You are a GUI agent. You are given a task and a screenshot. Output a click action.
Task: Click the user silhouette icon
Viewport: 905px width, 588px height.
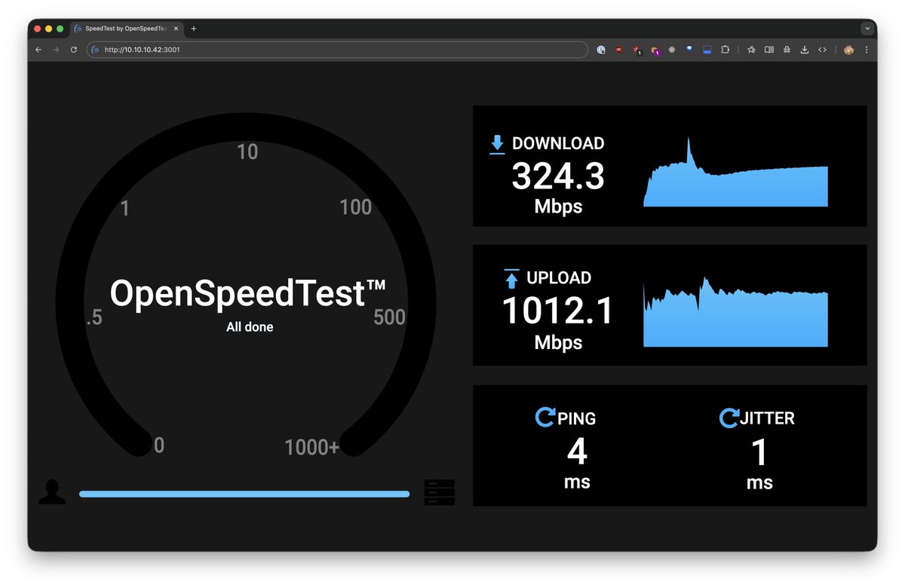pos(52,492)
